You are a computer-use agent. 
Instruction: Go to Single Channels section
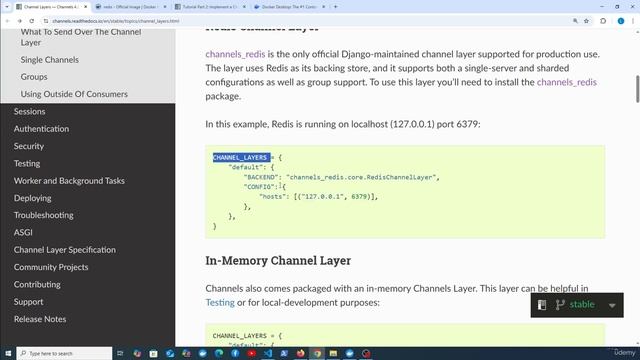pos(50,60)
